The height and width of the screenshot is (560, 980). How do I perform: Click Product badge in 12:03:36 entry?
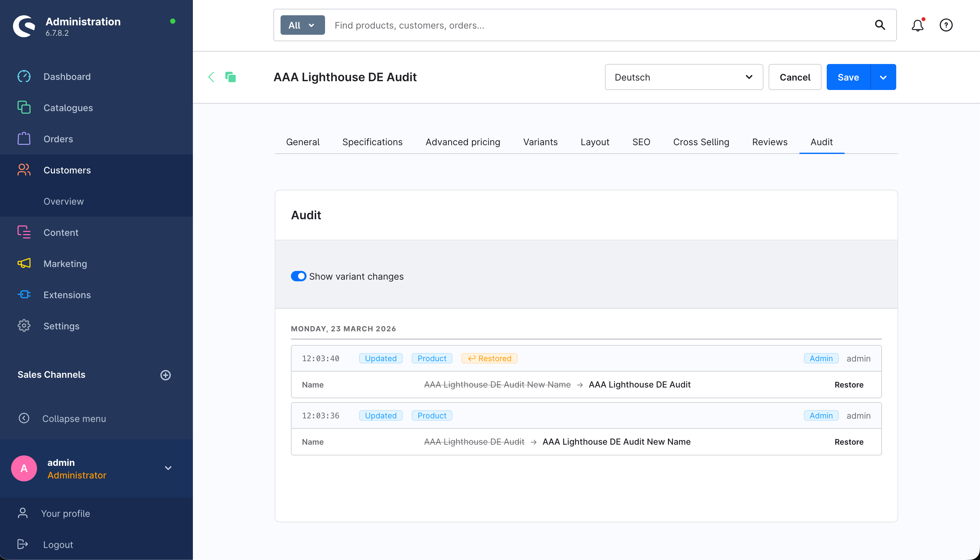(x=431, y=415)
